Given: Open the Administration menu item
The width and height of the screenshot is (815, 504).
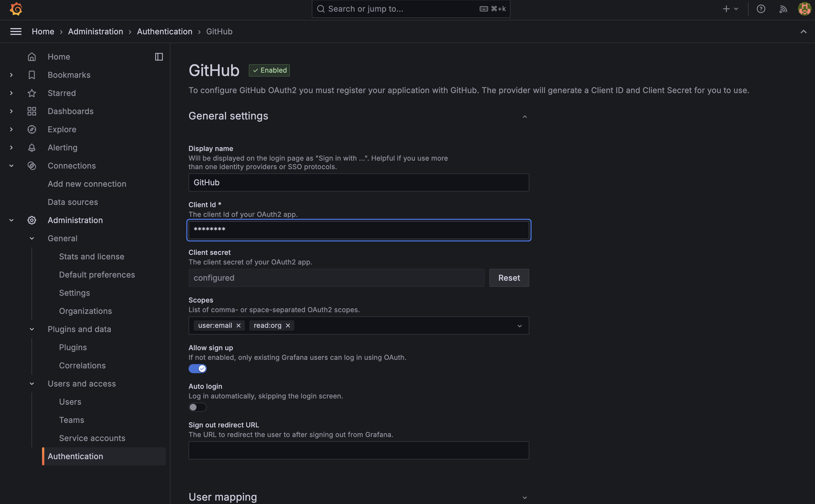Looking at the screenshot, I should pos(74,220).
